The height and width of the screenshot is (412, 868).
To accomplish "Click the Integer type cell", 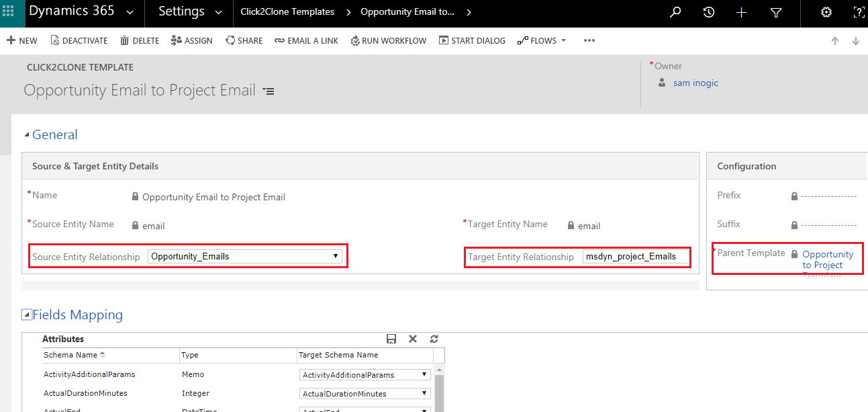I will coord(195,393).
